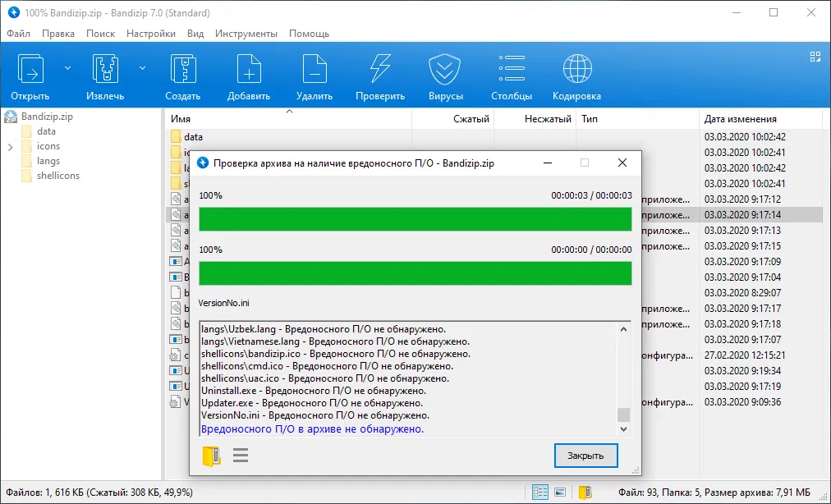The width and height of the screenshot is (831, 504).
Task: Click the 03.03.2020 8:29:07 date cell
Action: 743,293
